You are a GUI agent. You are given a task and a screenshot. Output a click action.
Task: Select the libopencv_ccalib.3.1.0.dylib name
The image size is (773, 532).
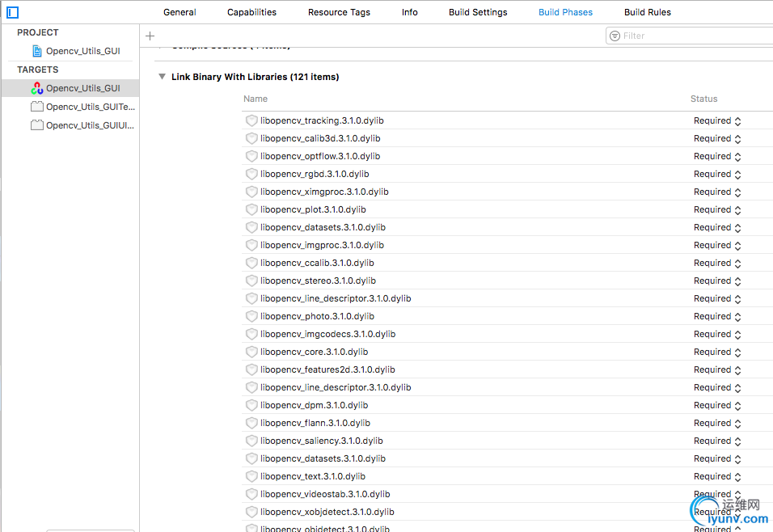[x=317, y=263]
